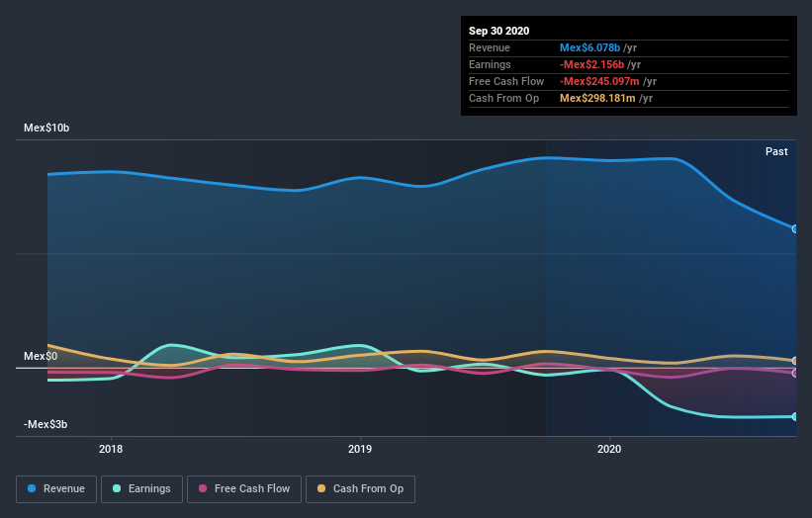Click the 2019 x-axis label

[360, 449]
